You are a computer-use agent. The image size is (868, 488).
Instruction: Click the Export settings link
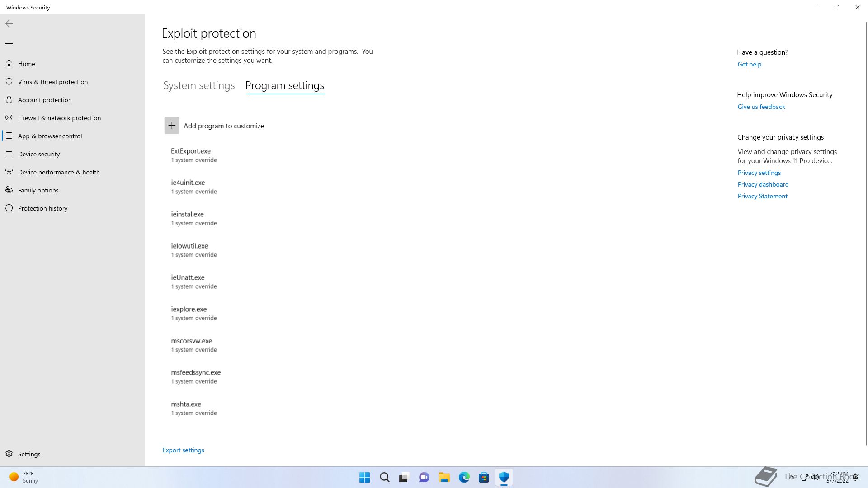pyautogui.click(x=184, y=450)
